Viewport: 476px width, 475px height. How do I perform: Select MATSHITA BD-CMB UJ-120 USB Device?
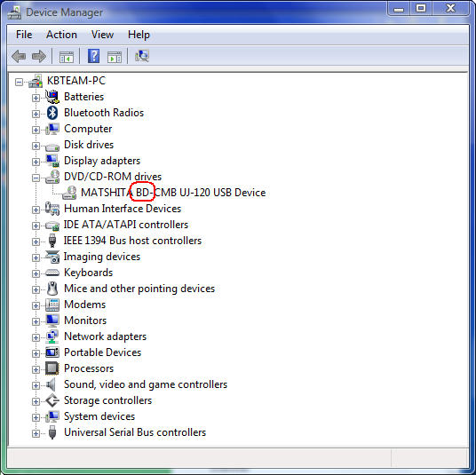click(x=173, y=193)
